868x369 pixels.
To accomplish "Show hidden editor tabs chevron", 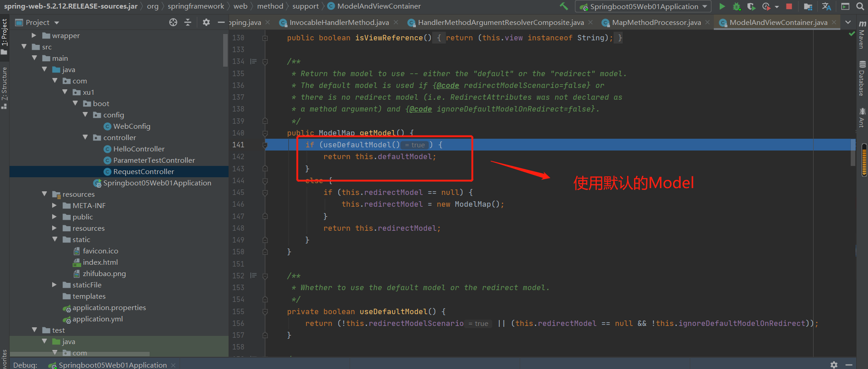I will pos(848,22).
